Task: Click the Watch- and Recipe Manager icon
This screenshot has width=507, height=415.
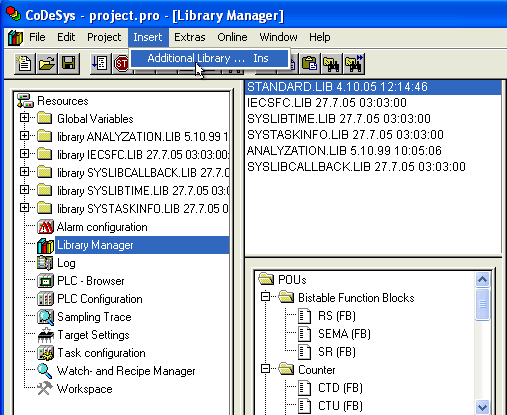Action: tap(45, 371)
